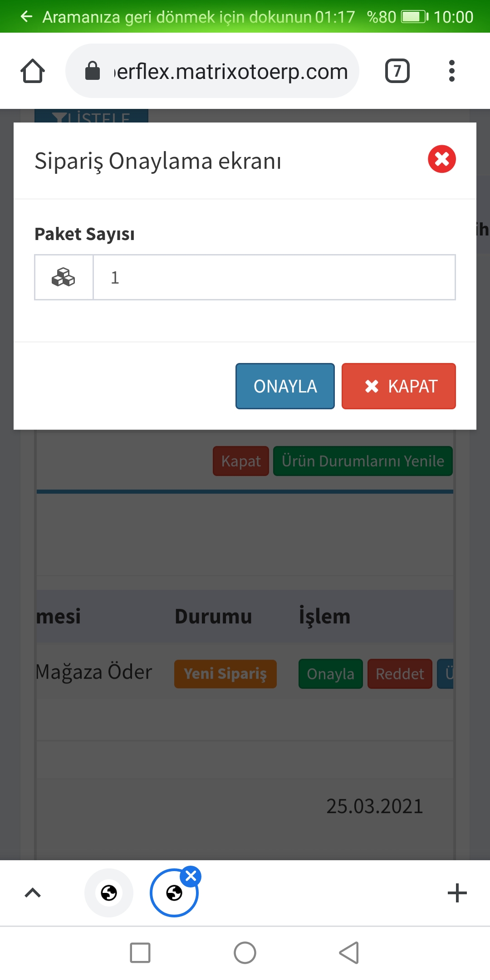
Task: Close the dialog with red X icon
Action: [x=441, y=159]
